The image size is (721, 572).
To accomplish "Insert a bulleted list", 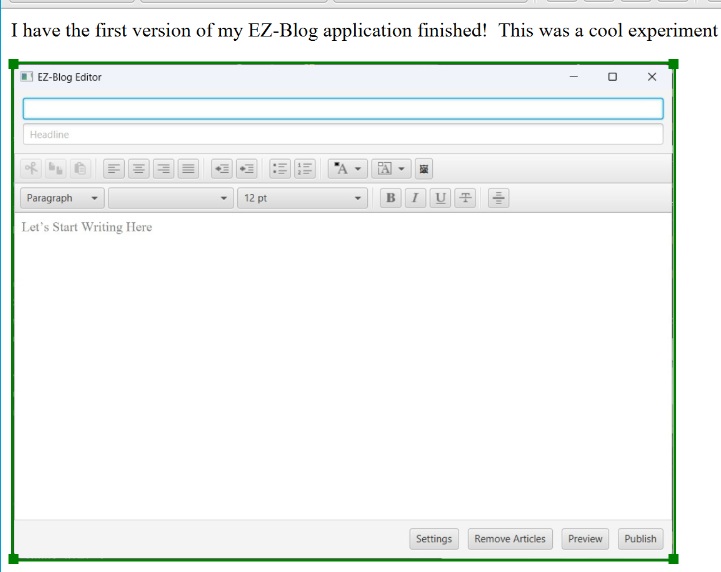I will coord(280,169).
